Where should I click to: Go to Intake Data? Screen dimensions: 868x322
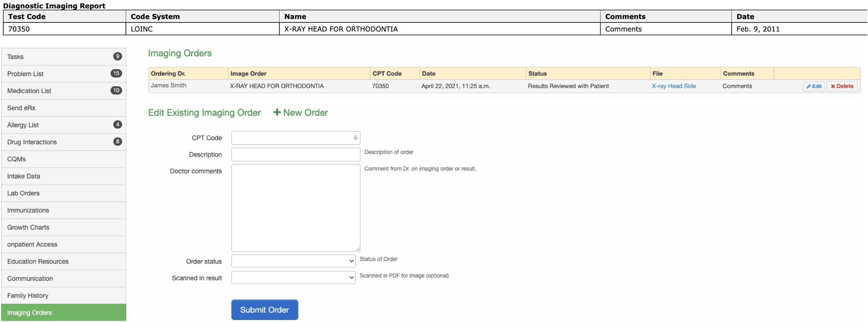coord(63,176)
